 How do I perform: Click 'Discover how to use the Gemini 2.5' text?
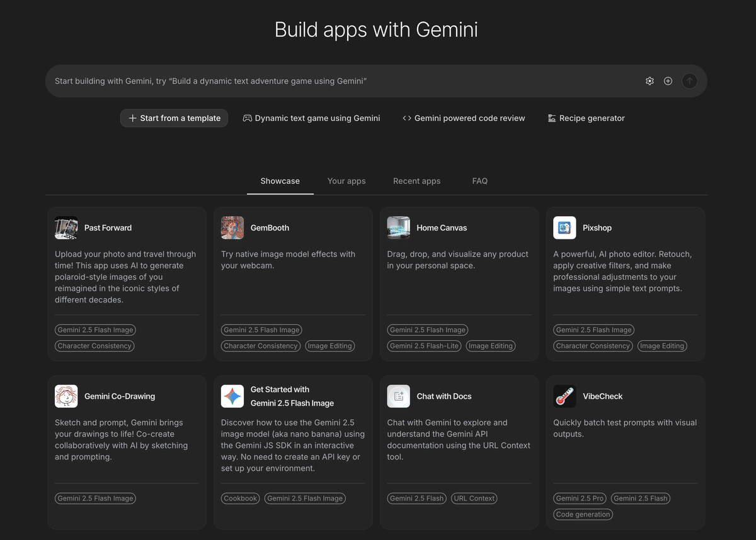pos(292,445)
